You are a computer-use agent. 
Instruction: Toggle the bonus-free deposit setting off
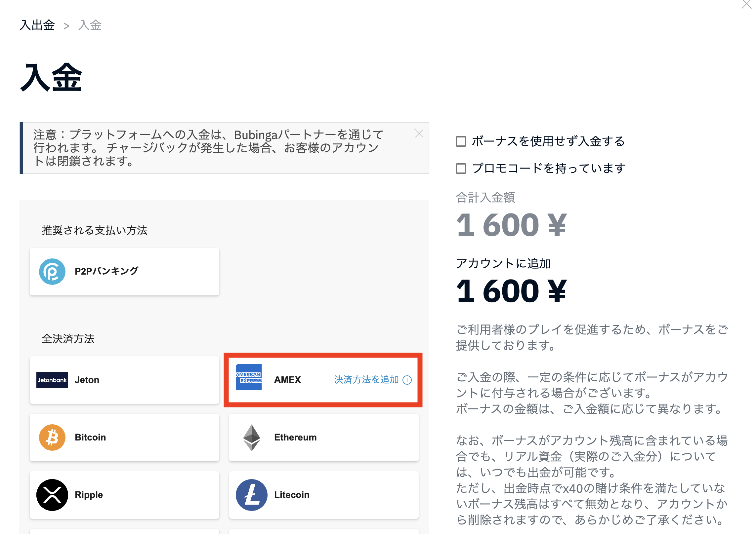(x=461, y=141)
